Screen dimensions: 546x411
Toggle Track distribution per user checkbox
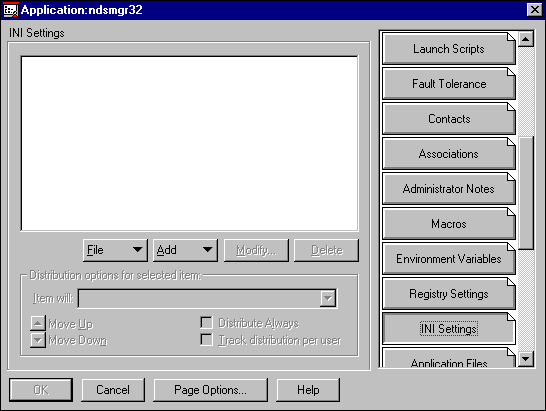coord(206,340)
